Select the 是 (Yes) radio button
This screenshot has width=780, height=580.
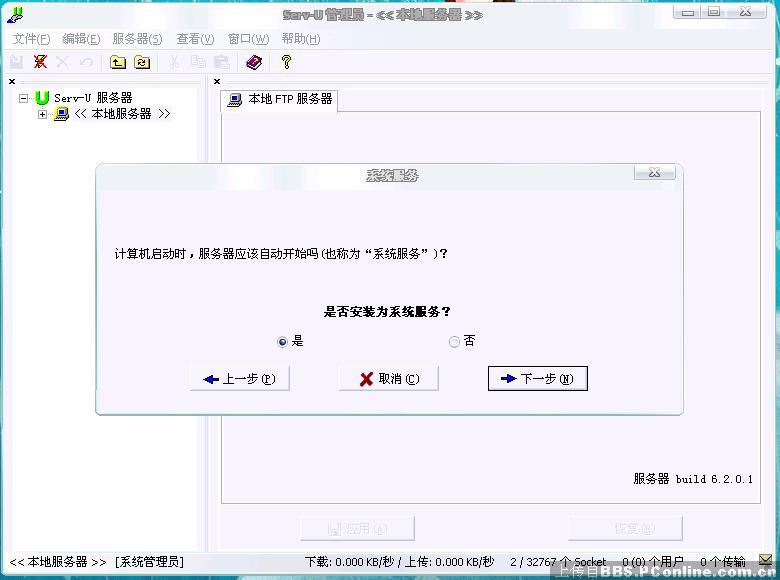tap(283, 342)
